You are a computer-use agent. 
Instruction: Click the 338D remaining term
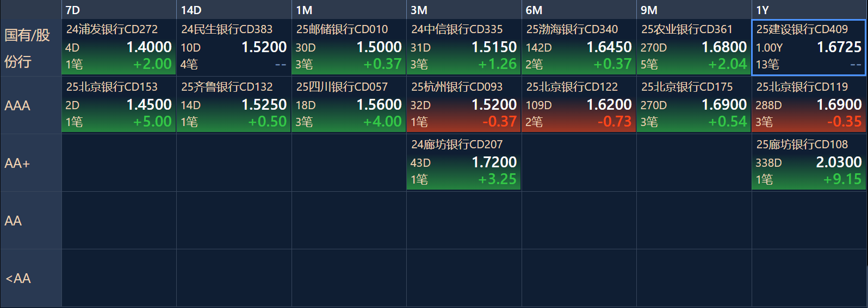pos(768,163)
